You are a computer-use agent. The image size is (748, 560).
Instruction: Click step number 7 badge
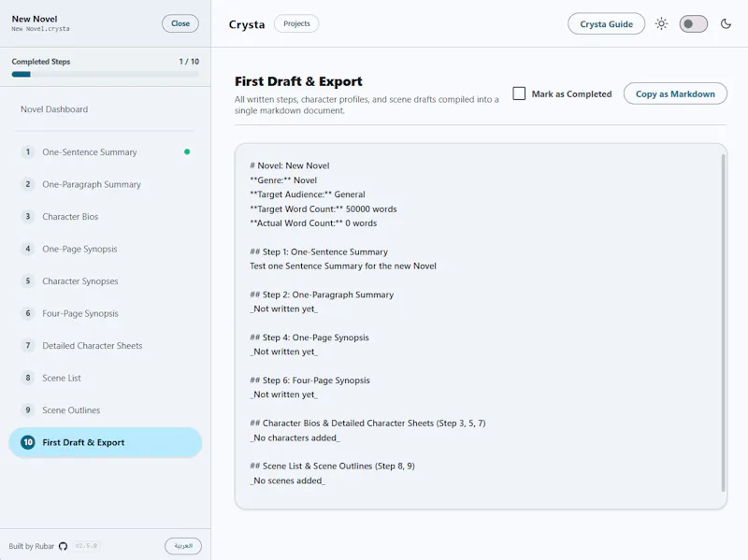(28, 345)
